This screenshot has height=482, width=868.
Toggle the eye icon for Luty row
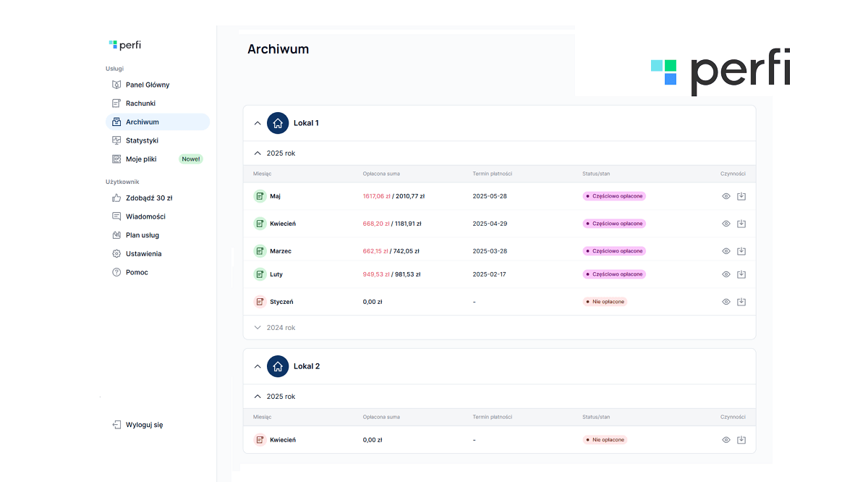click(x=726, y=274)
